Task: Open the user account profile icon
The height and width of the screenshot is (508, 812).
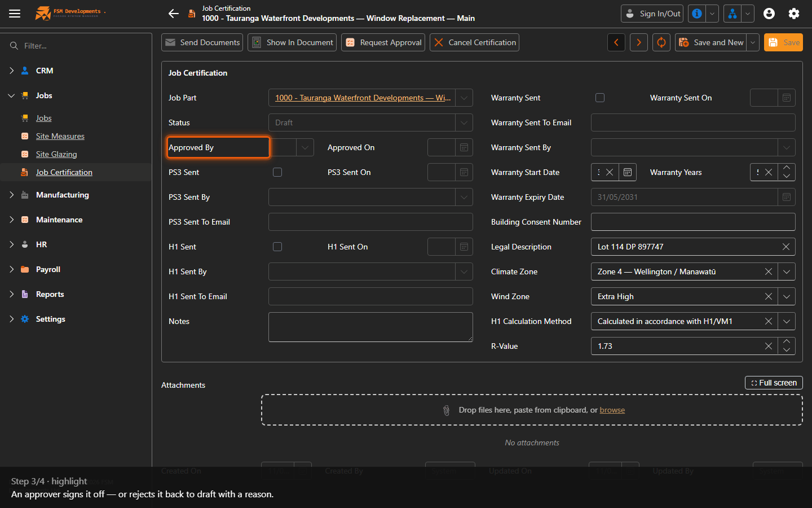Action: (x=769, y=14)
